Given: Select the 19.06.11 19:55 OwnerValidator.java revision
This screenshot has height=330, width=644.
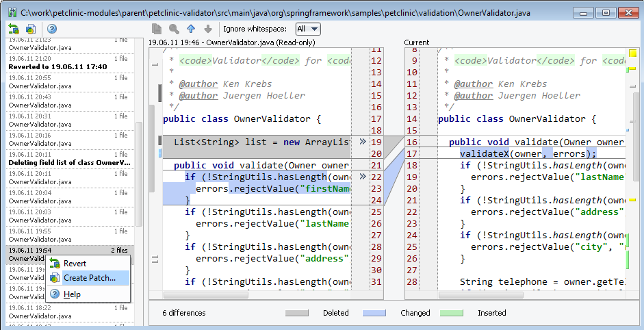Looking at the screenshot, I should [70, 235].
